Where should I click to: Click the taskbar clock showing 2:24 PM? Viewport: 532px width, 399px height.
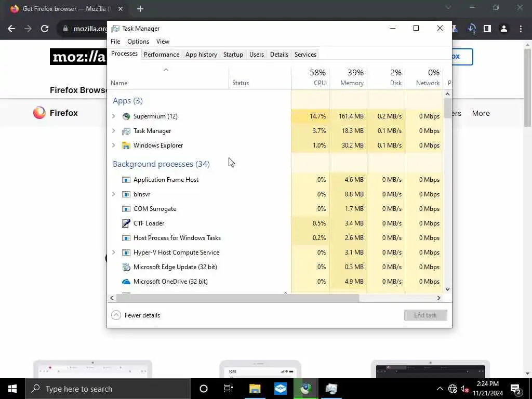[487, 389]
